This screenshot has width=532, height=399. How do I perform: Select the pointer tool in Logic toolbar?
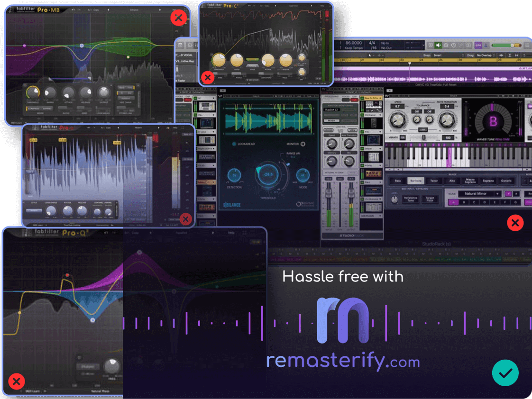click(x=370, y=55)
